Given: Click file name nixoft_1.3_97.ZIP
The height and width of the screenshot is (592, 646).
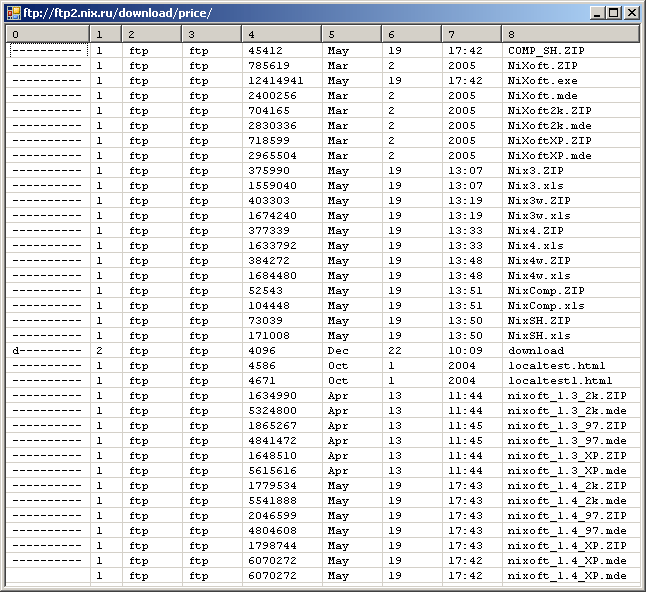Looking at the screenshot, I should (x=567, y=426).
